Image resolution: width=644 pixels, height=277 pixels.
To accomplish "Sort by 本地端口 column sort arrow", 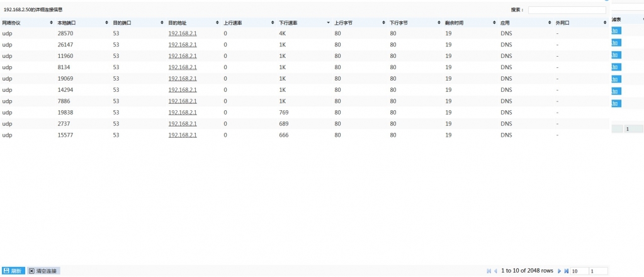I will pos(107,23).
